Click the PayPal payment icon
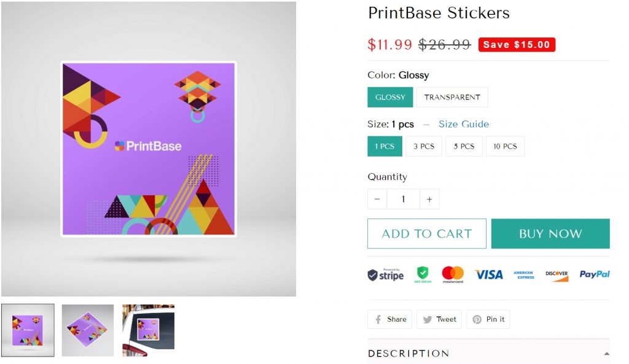The image size is (629, 364). (x=594, y=274)
